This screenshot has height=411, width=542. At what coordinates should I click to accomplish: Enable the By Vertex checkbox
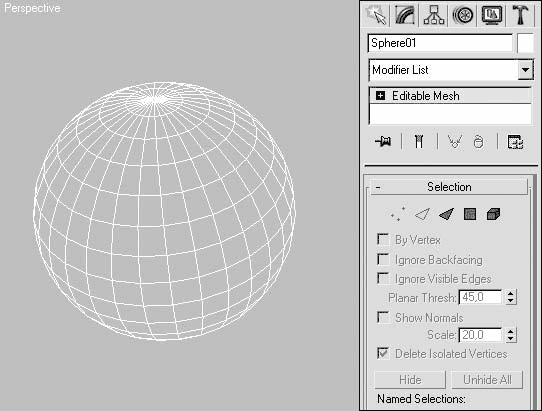[x=383, y=239]
